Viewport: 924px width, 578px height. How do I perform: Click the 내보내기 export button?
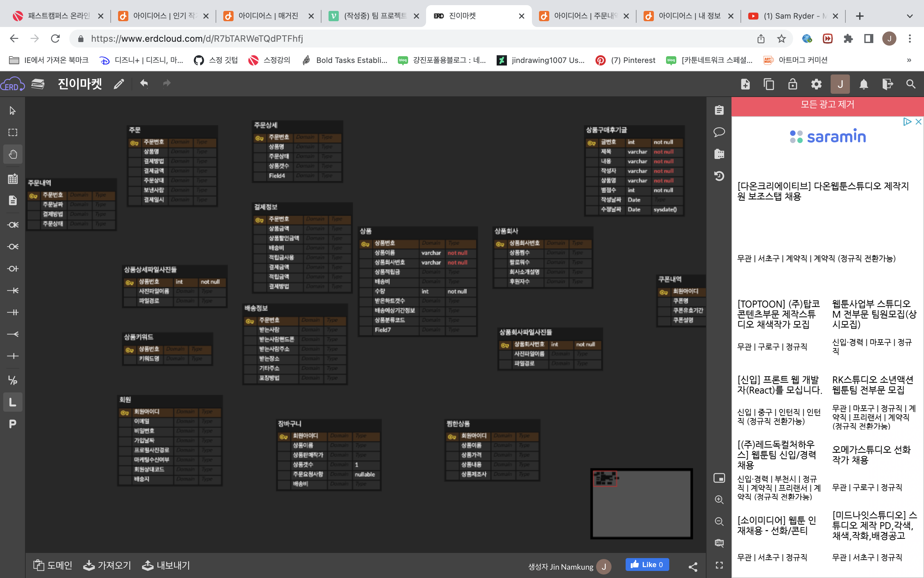[x=166, y=565]
